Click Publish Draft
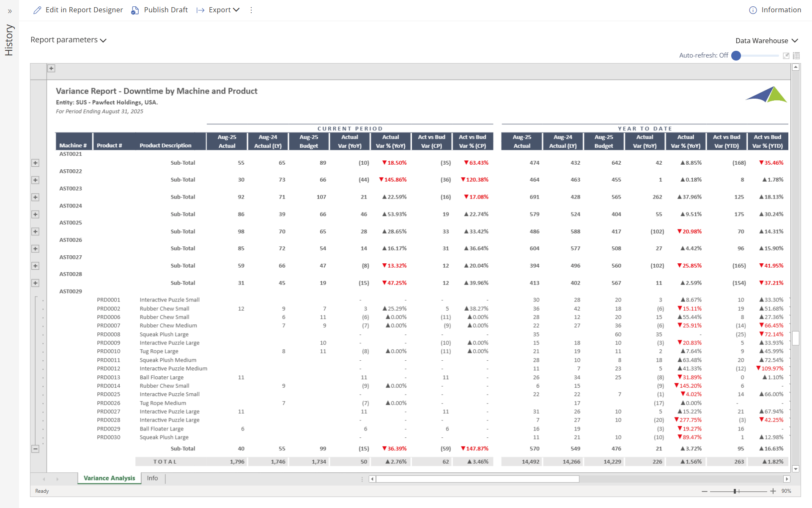This screenshot has height=508, width=812. pyautogui.click(x=165, y=10)
